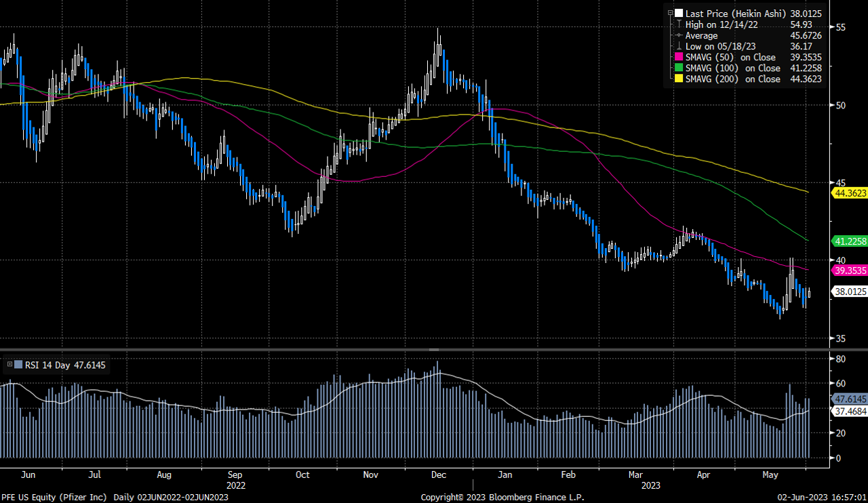Select the yellow SMAVG (200) legend swatch
Viewport: 868px width, 503px height.
coord(678,79)
